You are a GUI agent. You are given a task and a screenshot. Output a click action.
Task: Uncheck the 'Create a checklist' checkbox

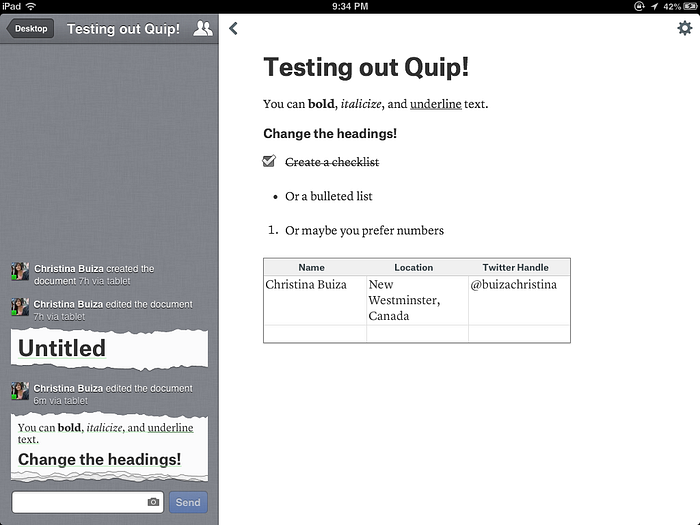click(x=269, y=161)
